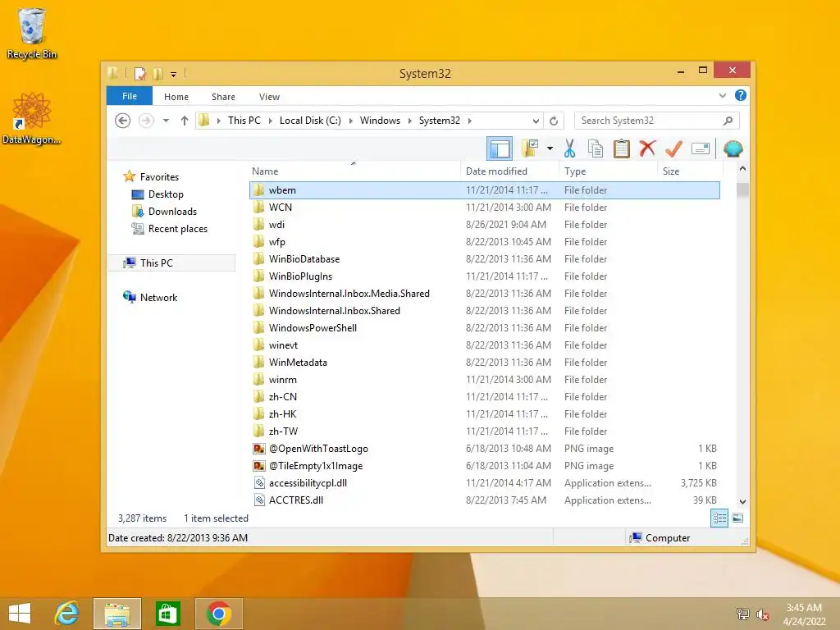The width and height of the screenshot is (840, 630).
Task: Click System32 in address breadcrumb
Action: click(440, 121)
